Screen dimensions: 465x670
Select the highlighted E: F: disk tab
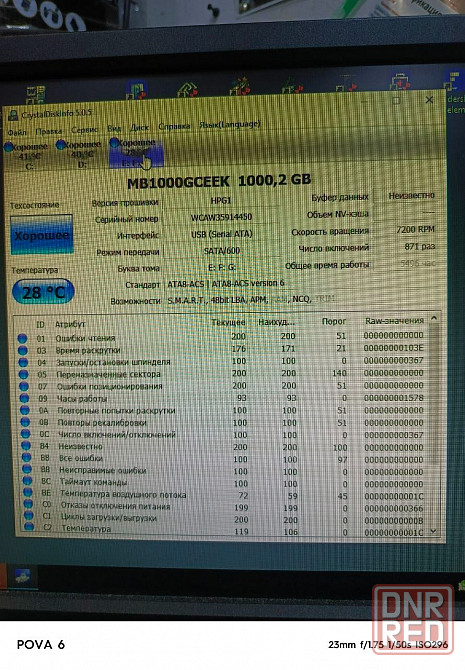click(x=136, y=153)
